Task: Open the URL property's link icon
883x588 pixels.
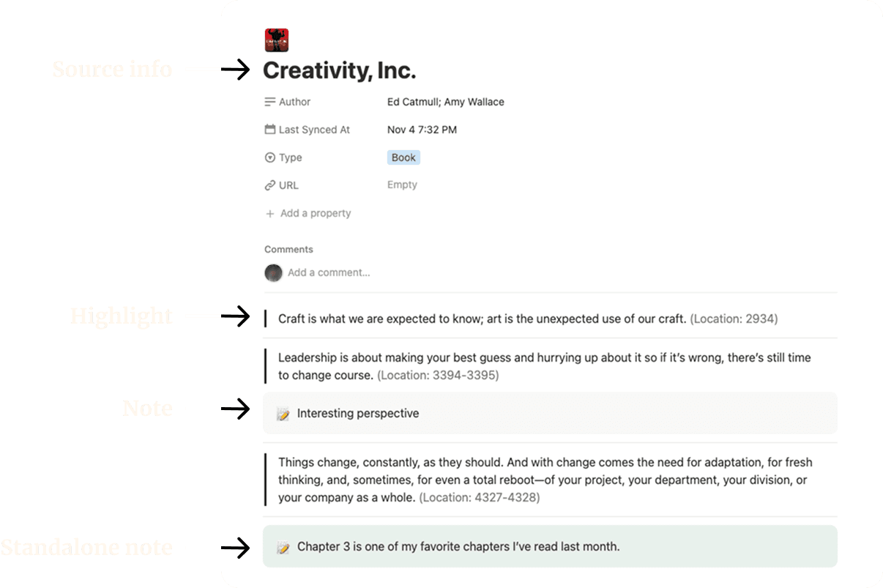Action: tap(270, 185)
